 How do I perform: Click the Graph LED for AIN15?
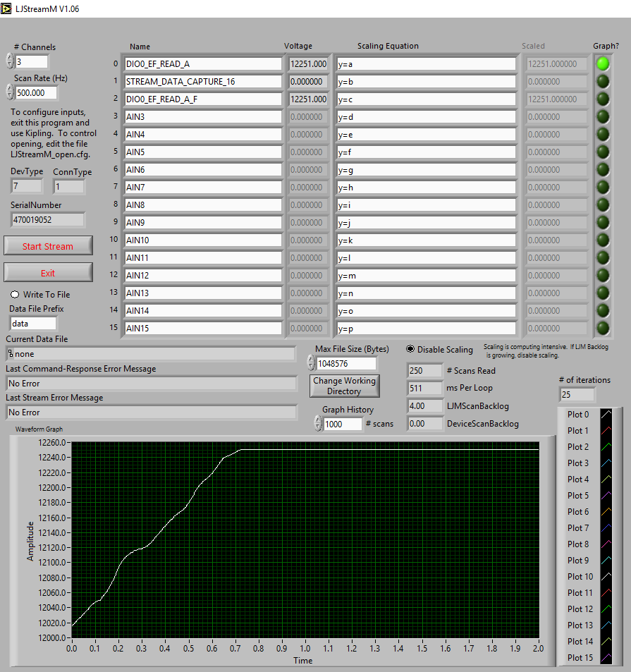coord(604,328)
